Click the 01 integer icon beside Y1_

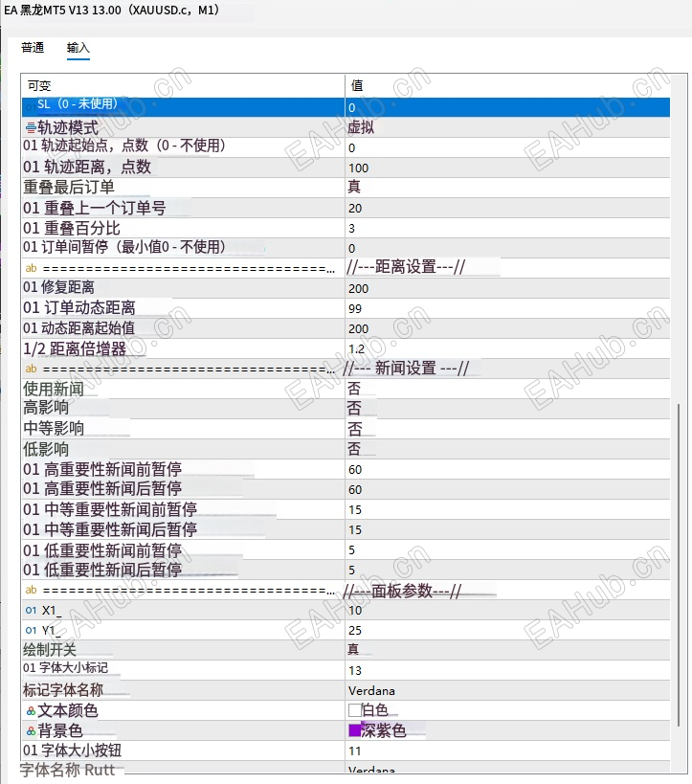click(x=31, y=630)
